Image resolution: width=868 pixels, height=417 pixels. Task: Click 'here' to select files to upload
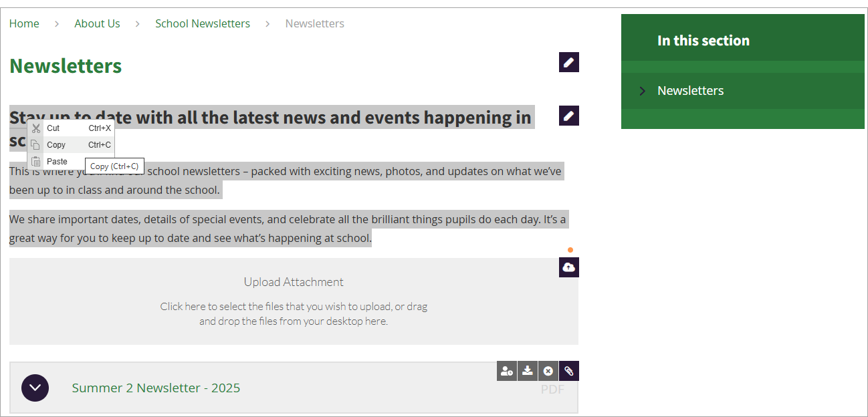click(x=195, y=307)
